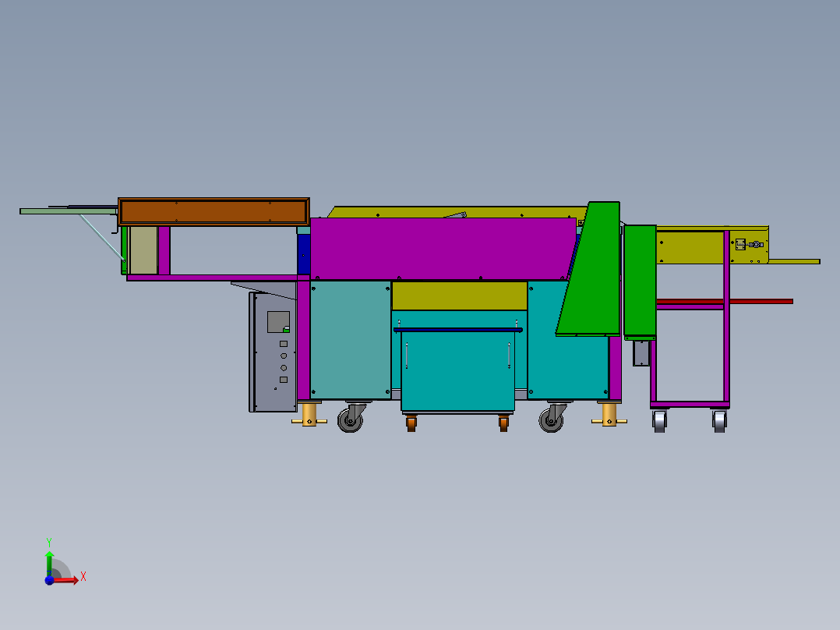Select the left brown wheel under drawer cart
Screen dimensions: 840x630
click(411, 423)
